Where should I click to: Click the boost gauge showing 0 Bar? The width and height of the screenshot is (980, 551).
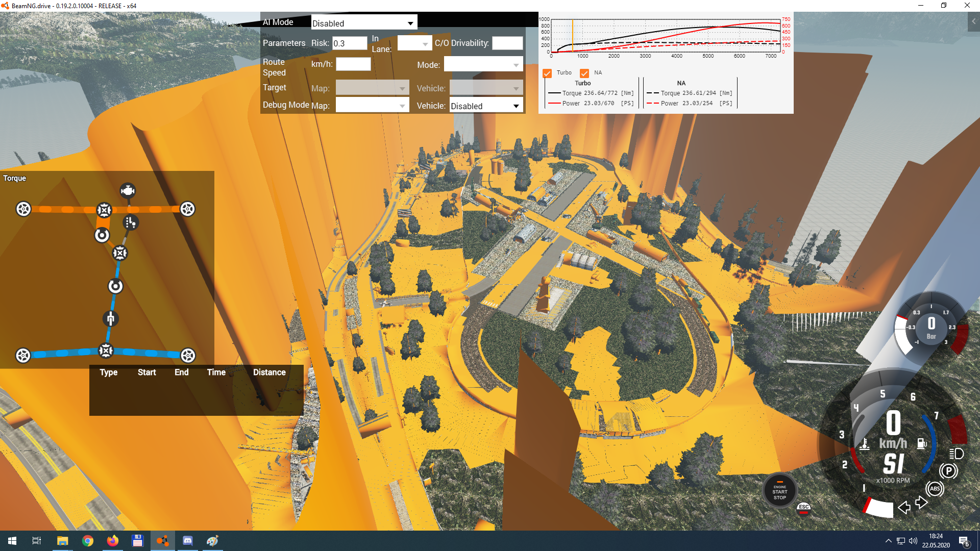(x=932, y=327)
